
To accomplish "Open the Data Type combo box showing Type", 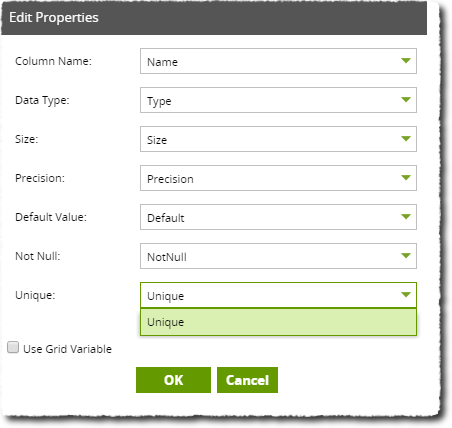I will (x=278, y=100).
